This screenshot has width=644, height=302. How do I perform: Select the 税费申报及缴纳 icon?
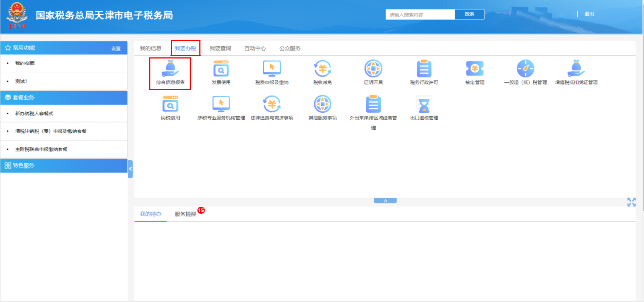(x=272, y=69)
